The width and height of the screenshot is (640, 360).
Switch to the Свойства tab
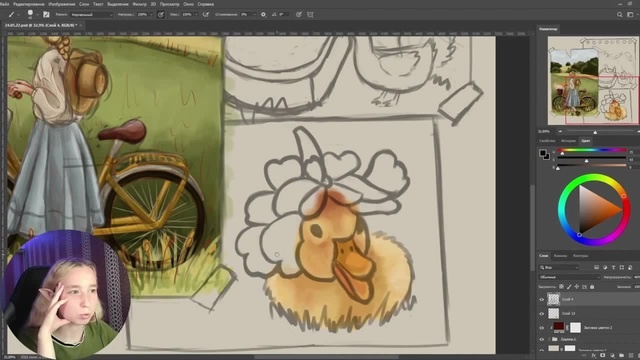(x=547, y=141)
